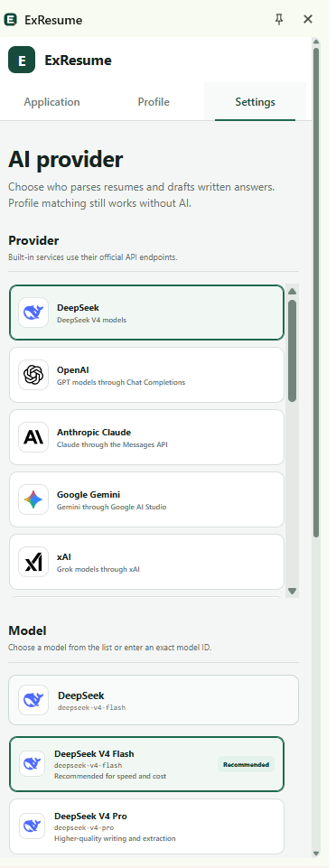Click whale icon in model selector box

click(x=33, y=700)
